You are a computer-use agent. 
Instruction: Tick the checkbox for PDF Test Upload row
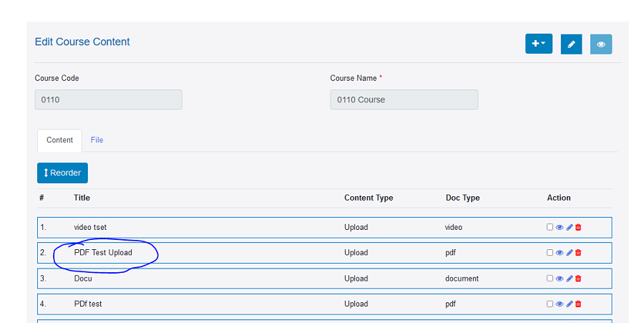click(550, 252)
